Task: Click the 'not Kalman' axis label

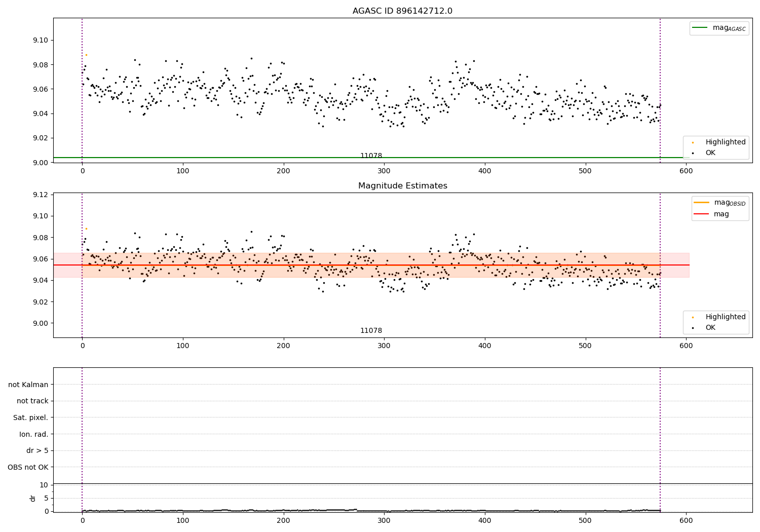Action: coord(28,385)
